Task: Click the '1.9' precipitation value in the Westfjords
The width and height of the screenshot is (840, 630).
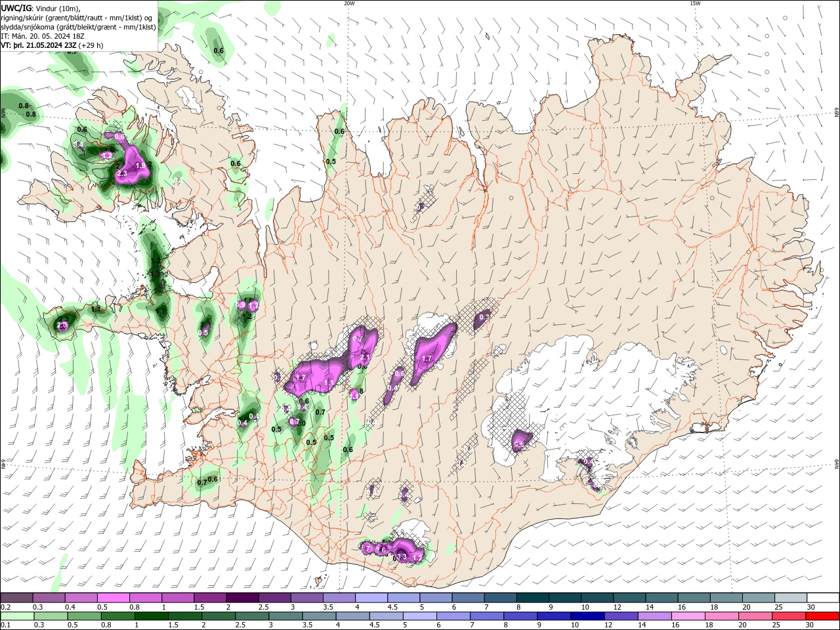Action: click(140, 167)
